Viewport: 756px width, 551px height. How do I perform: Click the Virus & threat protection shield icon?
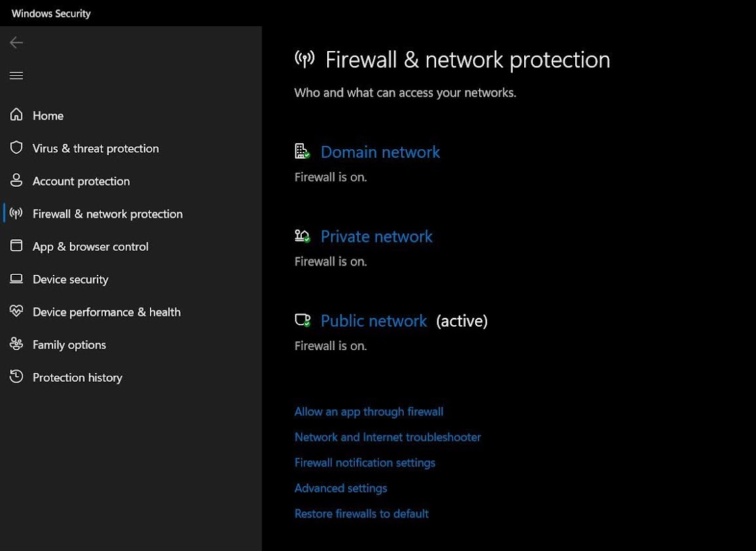pos(17,148)
